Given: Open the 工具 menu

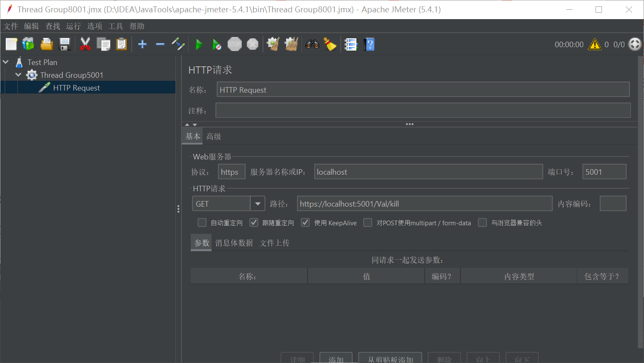Looking at the screenshot, I should (x=116, y=26).
